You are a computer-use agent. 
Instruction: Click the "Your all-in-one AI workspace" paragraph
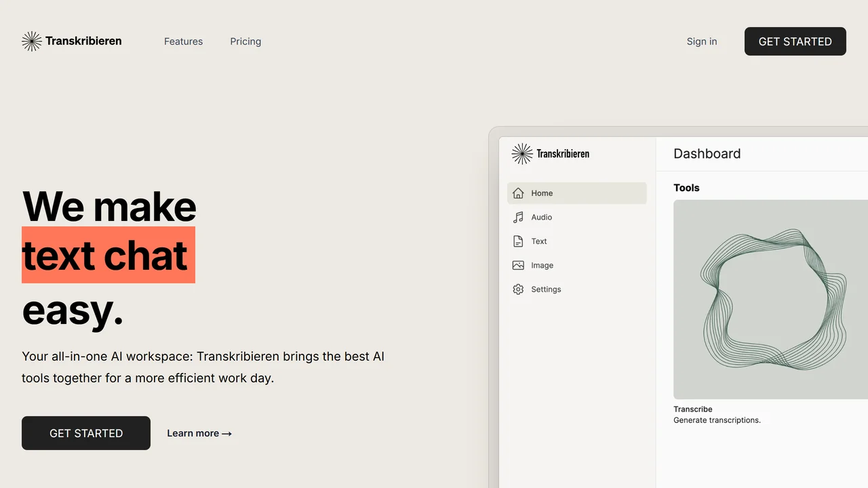(x=203, y=367)
